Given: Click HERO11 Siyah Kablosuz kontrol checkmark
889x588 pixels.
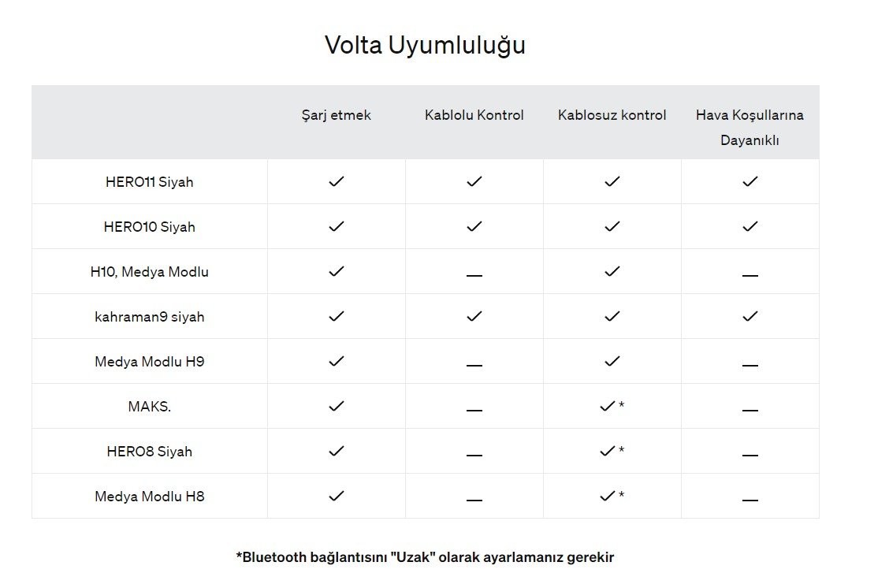Looking at the screenshot, I should click(x=612, y=181).
